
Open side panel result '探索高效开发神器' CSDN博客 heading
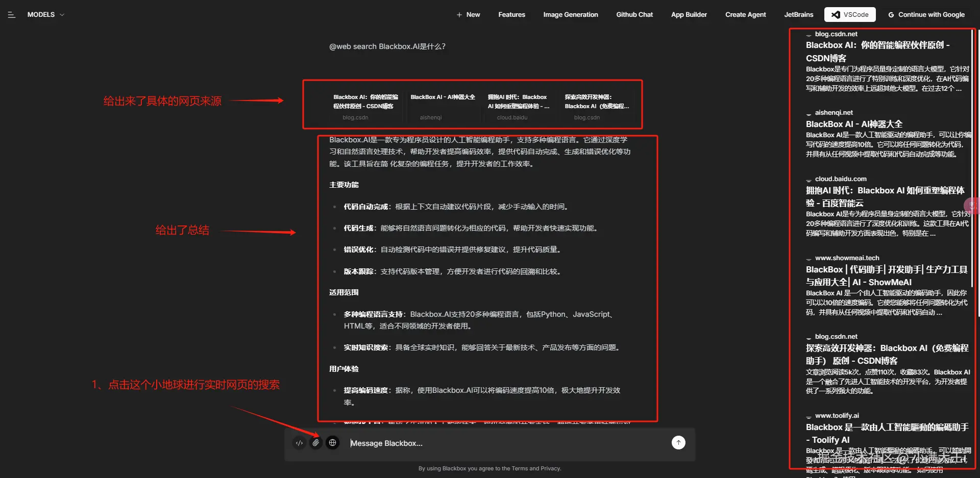(887, 355)
